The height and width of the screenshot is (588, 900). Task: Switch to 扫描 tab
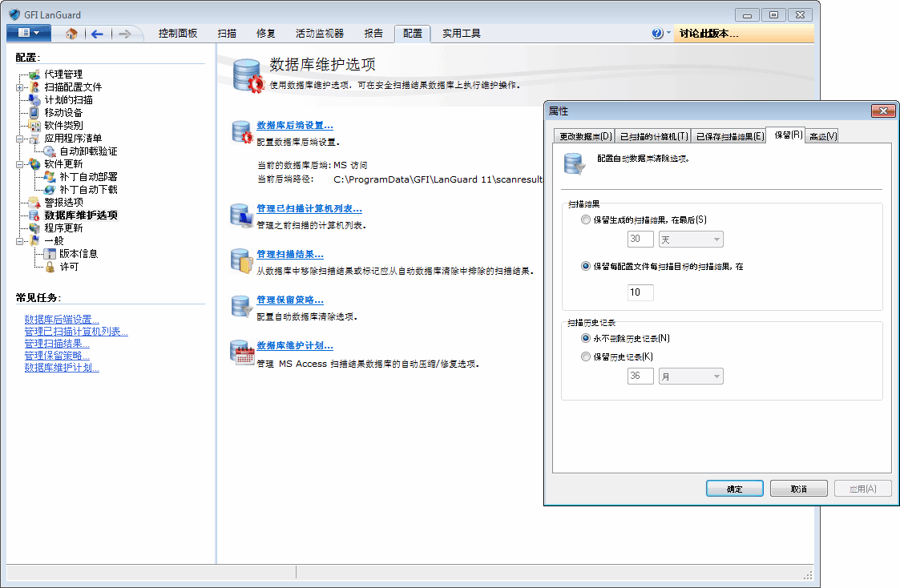[227, 34]
